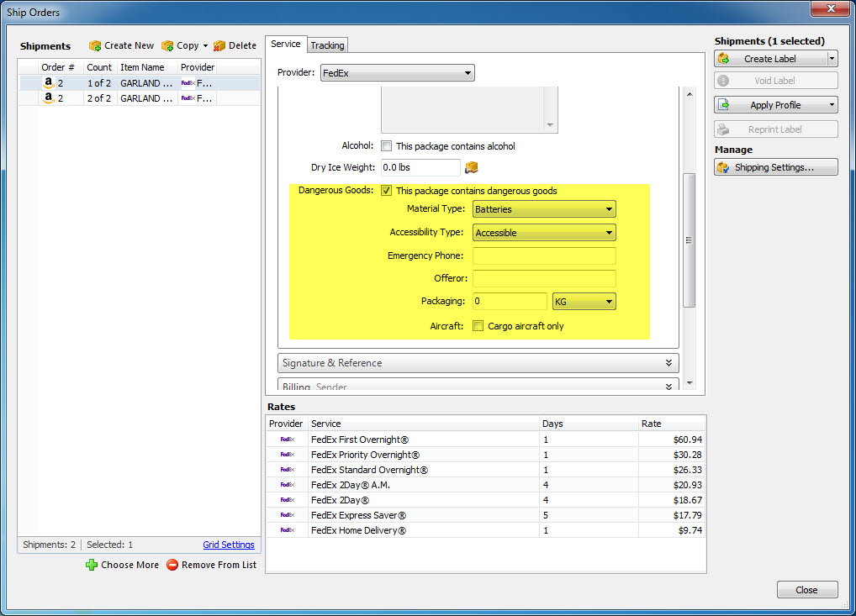The height and width of the screenshot is (616, 856).
Task: Click the red Remove From List icon
Action: 172,565
